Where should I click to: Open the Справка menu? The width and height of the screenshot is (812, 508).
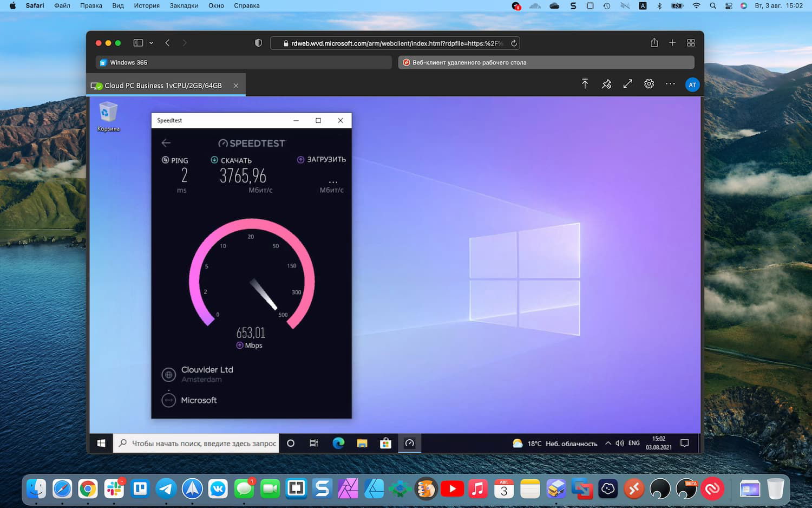(247, 5)
